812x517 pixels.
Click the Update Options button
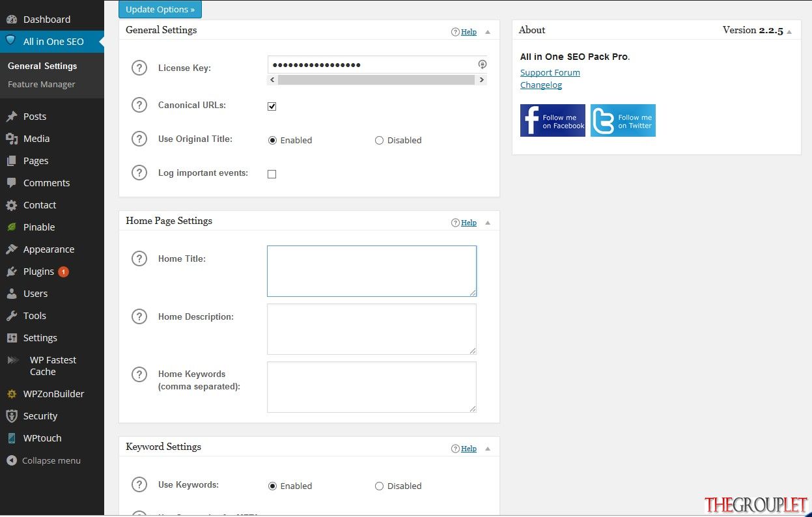(160, 9)
